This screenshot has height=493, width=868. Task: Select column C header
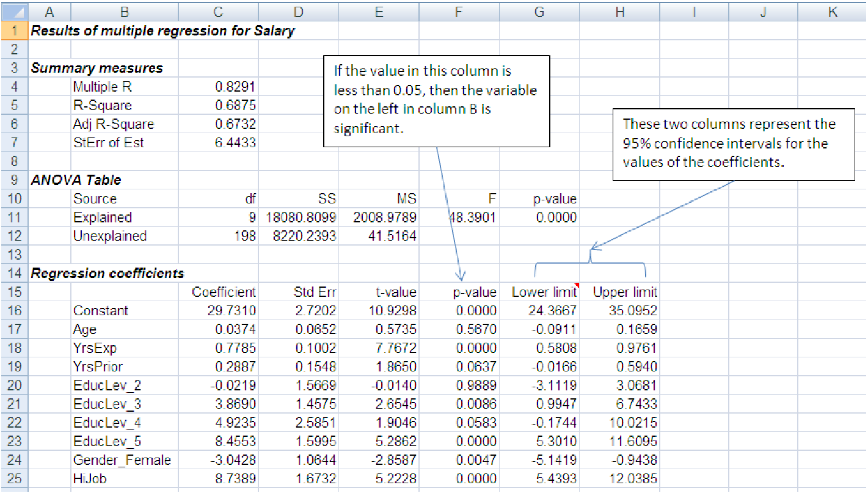coord(219,10)
